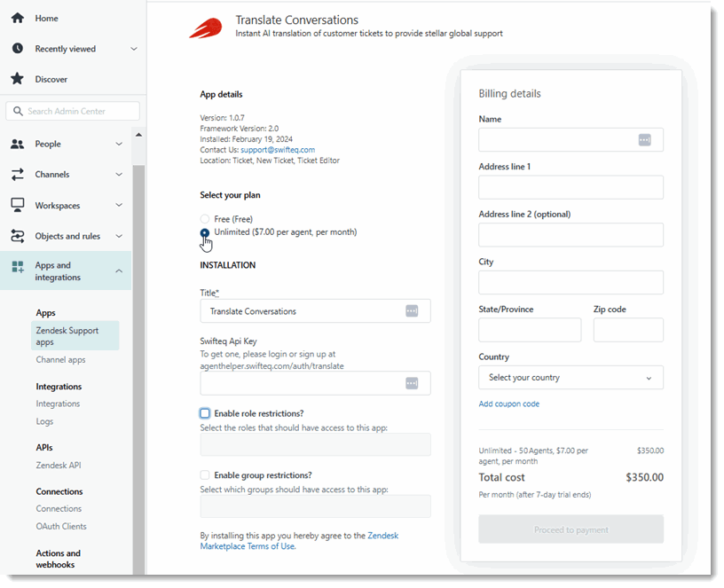724x588 pixels.
Task: Click the magnifier icon in search box
Action: (18, 111)
